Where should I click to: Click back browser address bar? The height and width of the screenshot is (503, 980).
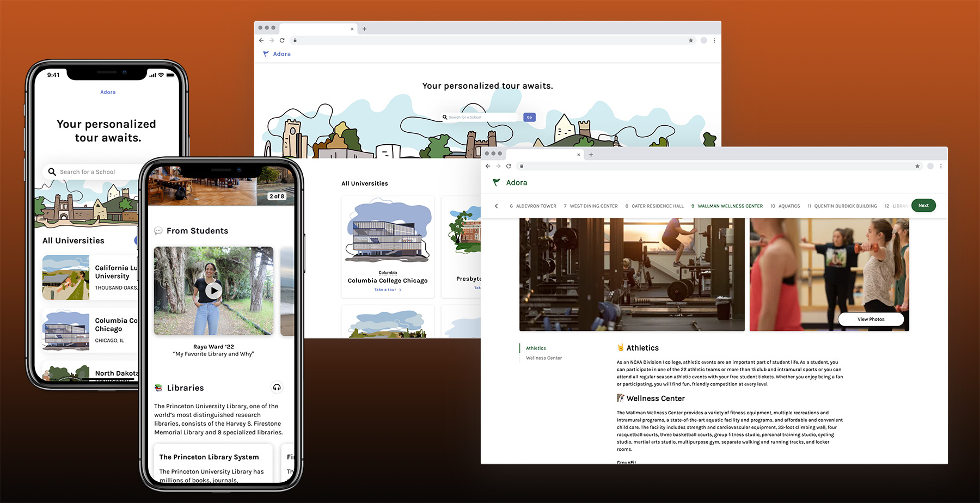493,40
